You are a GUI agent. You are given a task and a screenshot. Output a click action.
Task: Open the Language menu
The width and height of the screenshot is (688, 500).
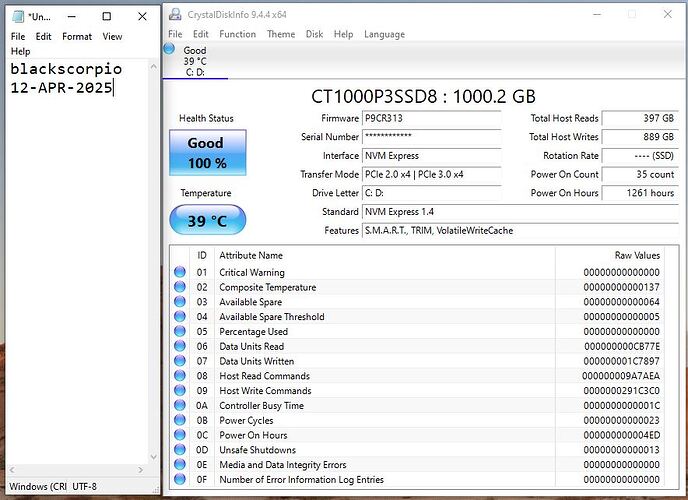384,34
